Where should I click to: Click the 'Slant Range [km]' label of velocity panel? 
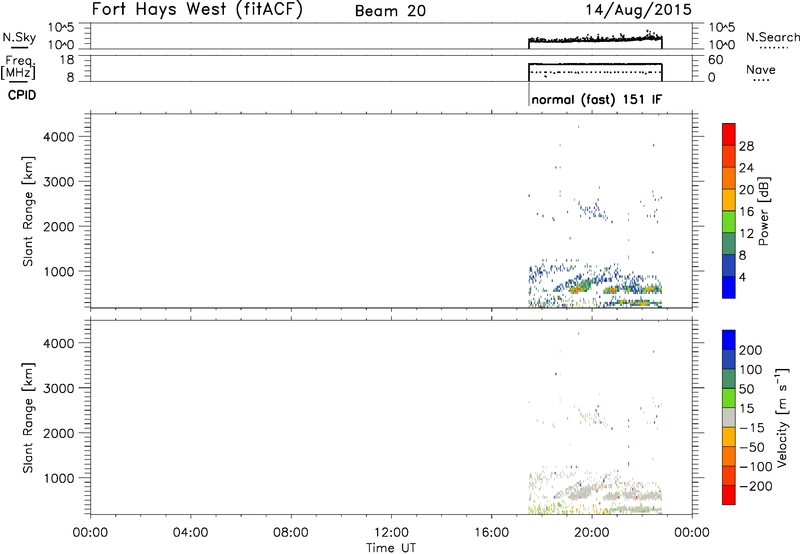click(x=28, y=418)
